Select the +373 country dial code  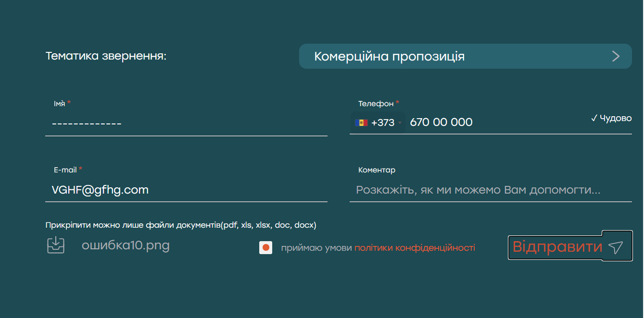pyautogui.click(x=382, y=122)
